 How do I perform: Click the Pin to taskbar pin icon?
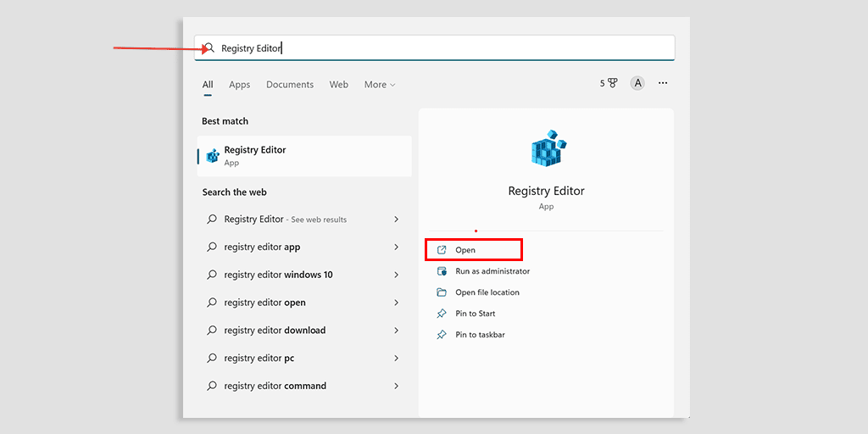pos(442,335)
